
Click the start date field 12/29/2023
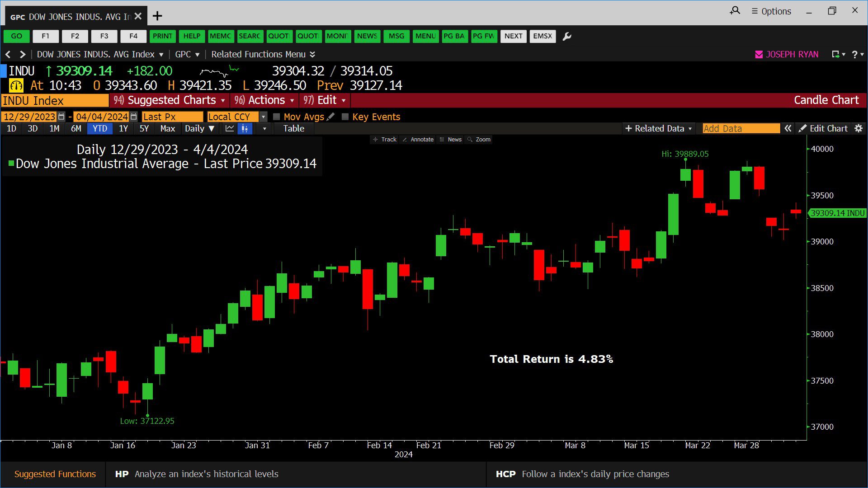(29, 117)
